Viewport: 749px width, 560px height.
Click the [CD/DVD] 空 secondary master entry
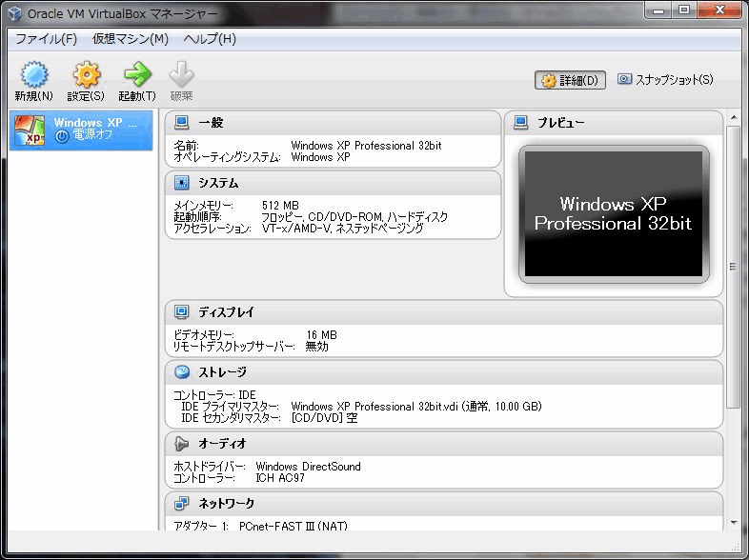pos(324,418)
